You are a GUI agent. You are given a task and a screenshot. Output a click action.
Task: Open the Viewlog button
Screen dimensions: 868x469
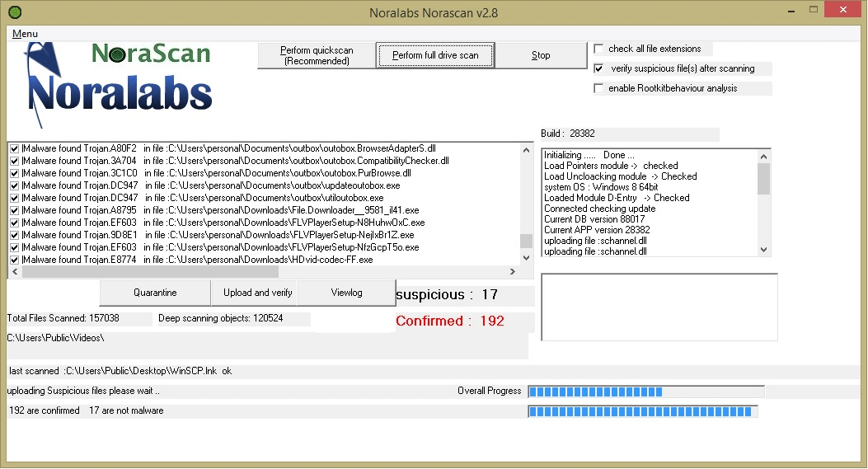[x=346, y=293]
